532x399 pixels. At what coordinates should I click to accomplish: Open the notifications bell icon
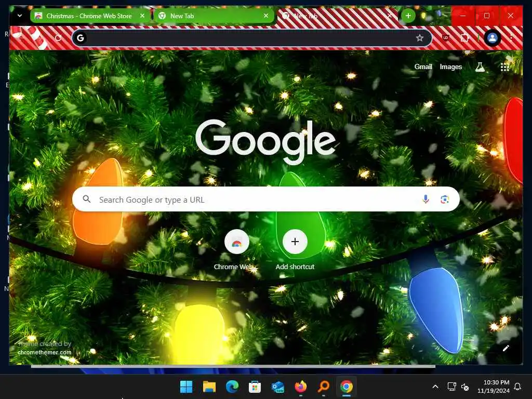(517, 387)
